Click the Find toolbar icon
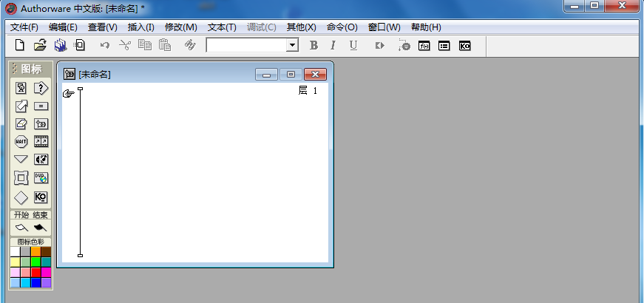Image resolution: width=644 pixels, height=303 pixels. [190, 45]
